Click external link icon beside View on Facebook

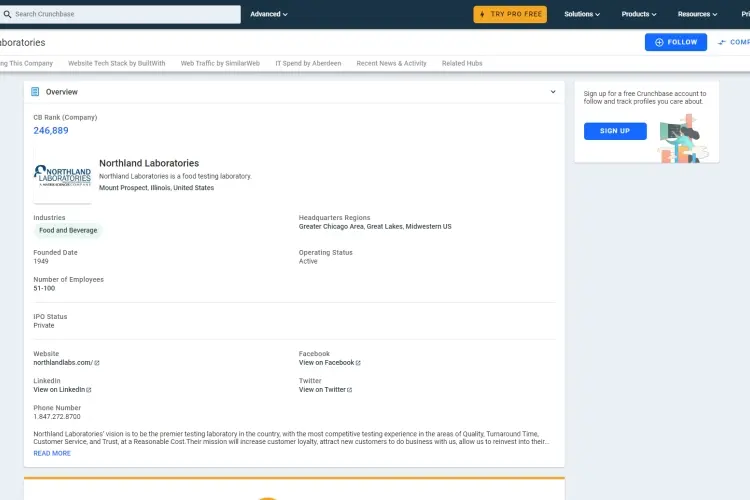(358, 363)
